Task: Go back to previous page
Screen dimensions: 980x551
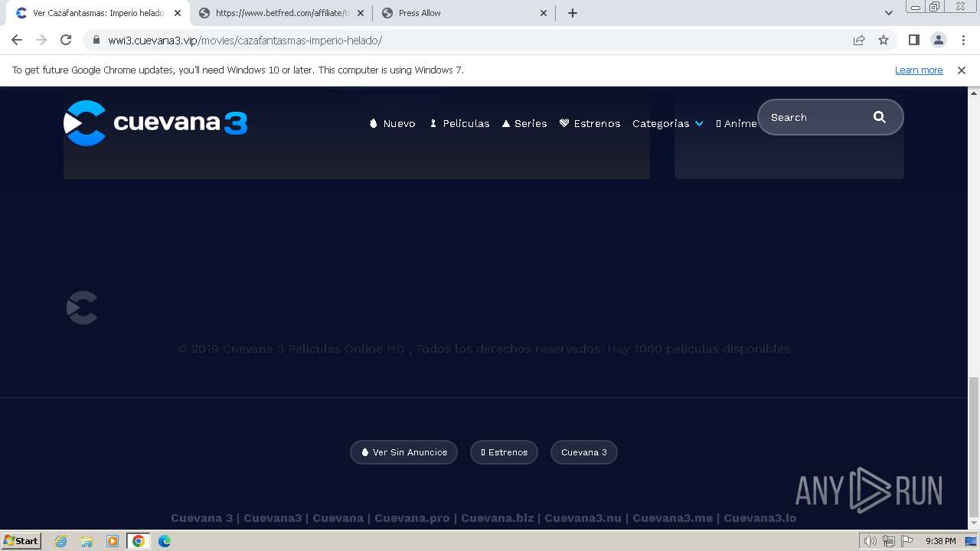Action: coord(17,40)
